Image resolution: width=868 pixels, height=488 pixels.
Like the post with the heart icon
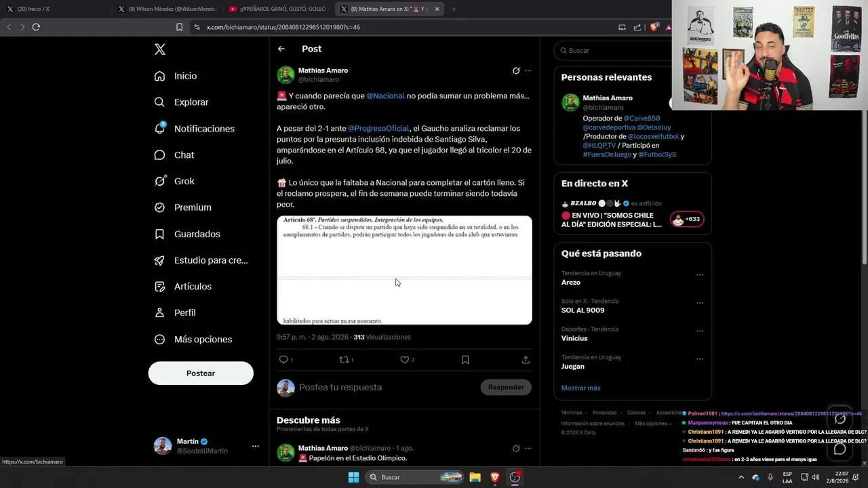[x=404, y=360]
